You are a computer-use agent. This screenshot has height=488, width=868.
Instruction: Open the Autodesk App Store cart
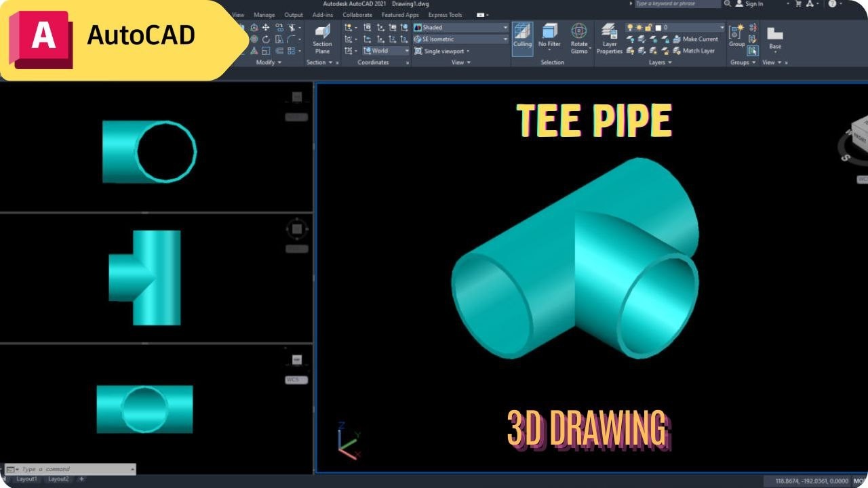pos(798,3)
